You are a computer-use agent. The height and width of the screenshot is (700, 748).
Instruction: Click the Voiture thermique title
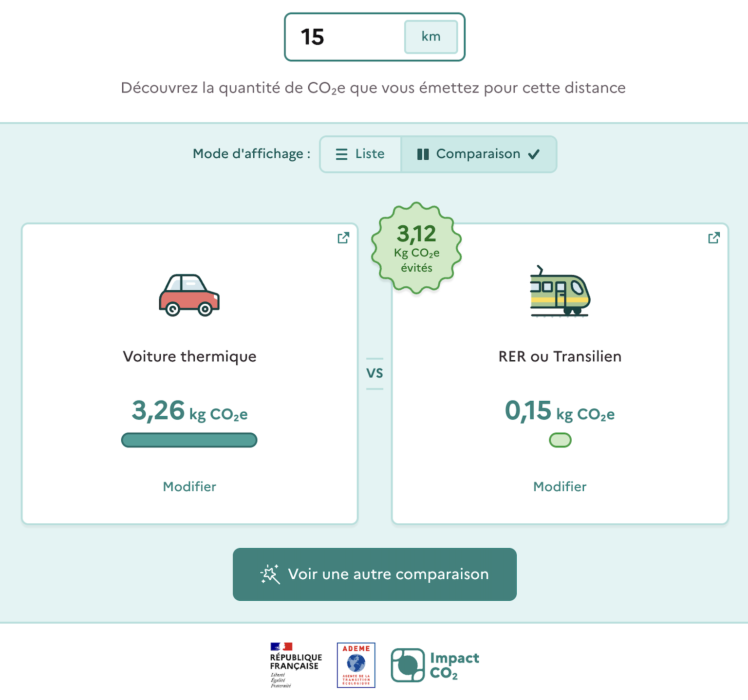click(189, 356)
